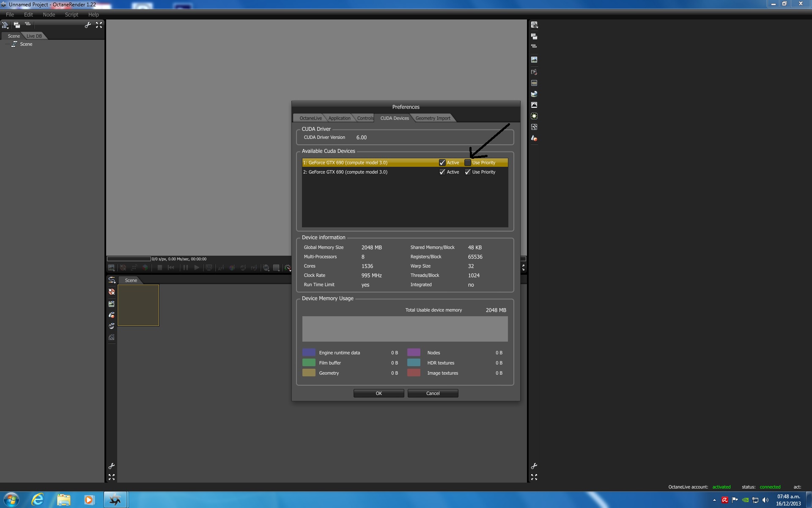Viewport: 812px width, 508px height.
Task: Click the black mountain silhouette icon in the inspector sidebar
Action: point(534,105)
